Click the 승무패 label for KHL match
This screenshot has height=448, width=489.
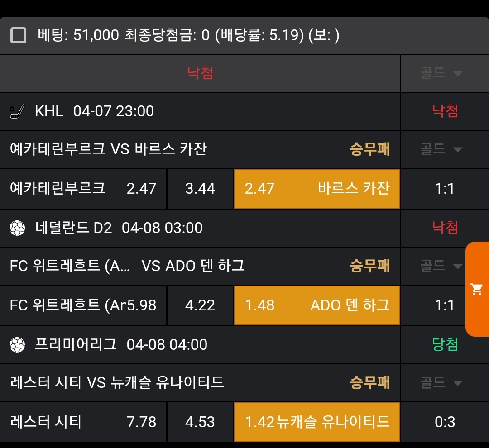pyautogui.click(x=370, y=149)
